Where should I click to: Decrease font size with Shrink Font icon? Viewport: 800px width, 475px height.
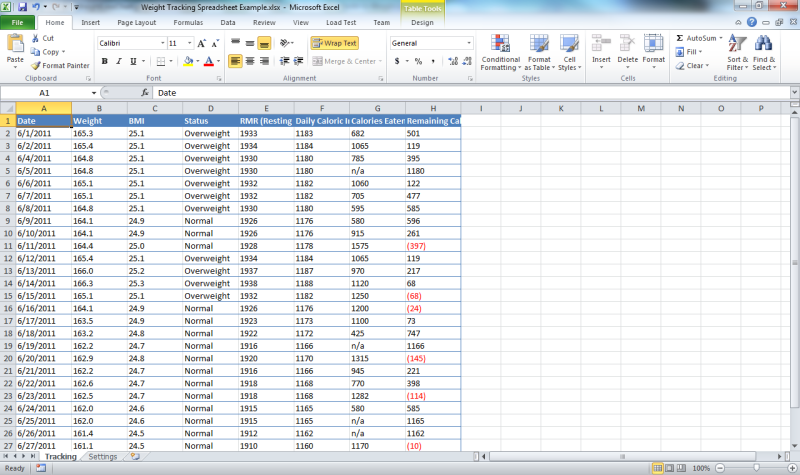[215, 43]
